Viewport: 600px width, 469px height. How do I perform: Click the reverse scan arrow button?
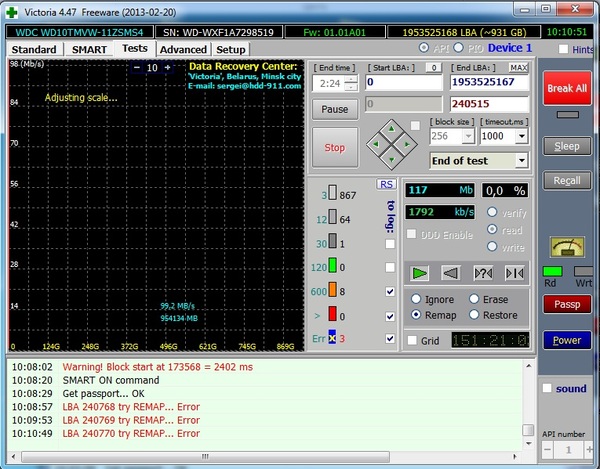pos(452,273)
